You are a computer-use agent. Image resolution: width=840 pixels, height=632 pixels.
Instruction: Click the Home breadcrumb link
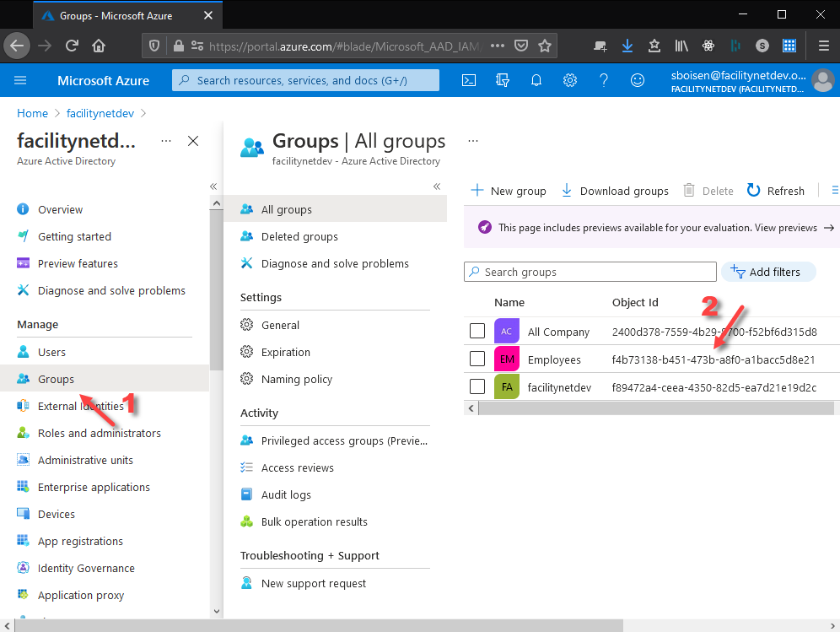click(x=32, y=113)
